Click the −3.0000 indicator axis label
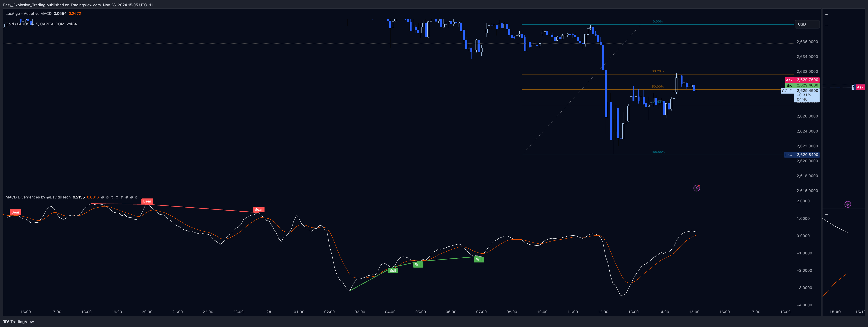The width and height of the screenshot is (868, 327). 804,288
